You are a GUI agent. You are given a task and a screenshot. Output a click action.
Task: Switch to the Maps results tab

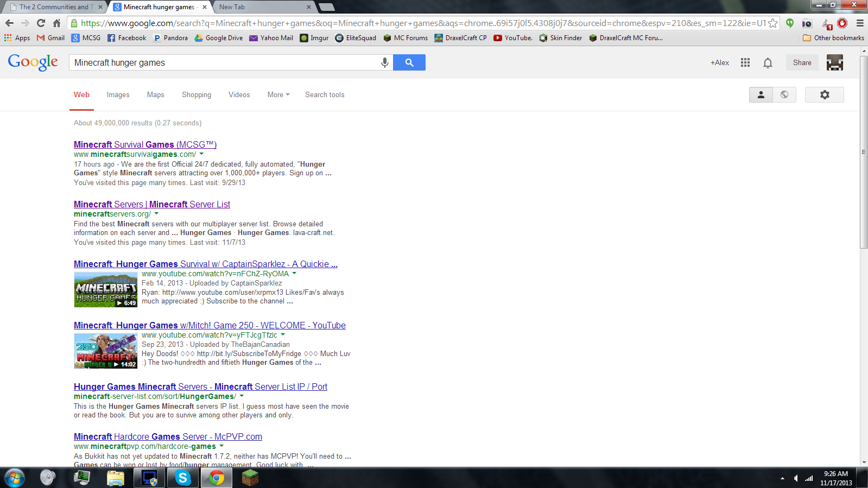(155, 94)
